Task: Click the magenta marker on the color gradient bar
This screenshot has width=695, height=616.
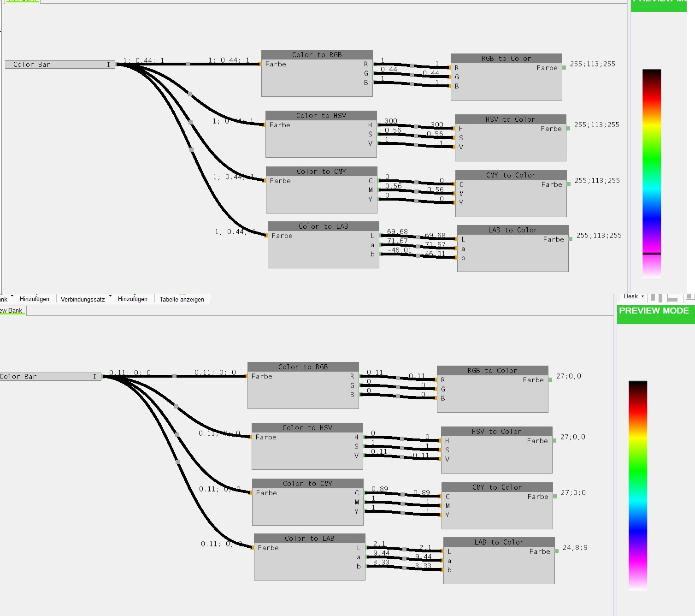Action: point(652,254)
